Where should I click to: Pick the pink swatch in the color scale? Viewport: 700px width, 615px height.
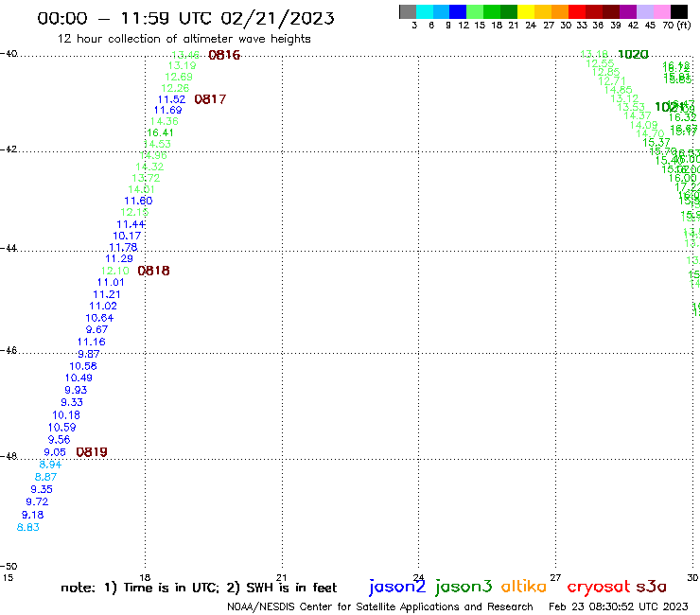pyautogui.click(x=662, y=11)
